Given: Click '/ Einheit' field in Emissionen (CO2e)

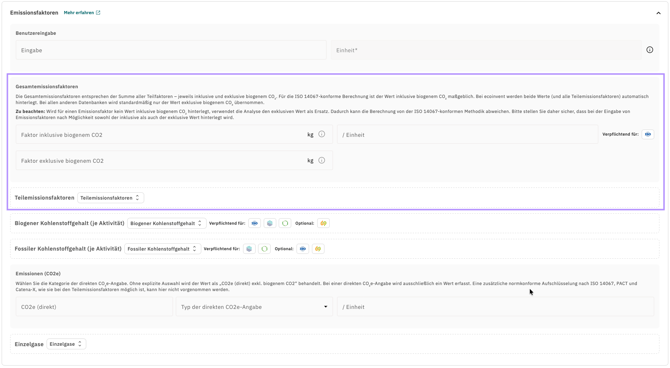Looking at the screenshot, I should (x=496, y=307).
